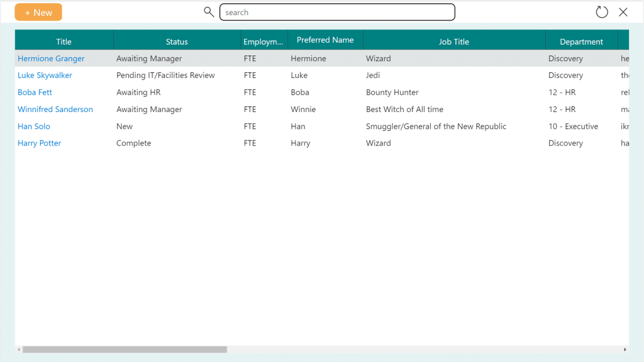Refresh the list with the reload icon
644x362 pixels.
pyautogui.click(x=602, y=12)
